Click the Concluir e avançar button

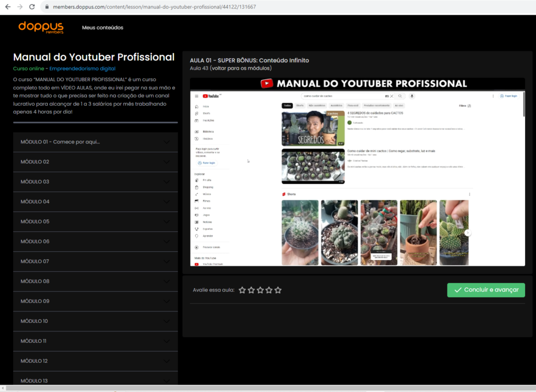click(x=486, y=290)
